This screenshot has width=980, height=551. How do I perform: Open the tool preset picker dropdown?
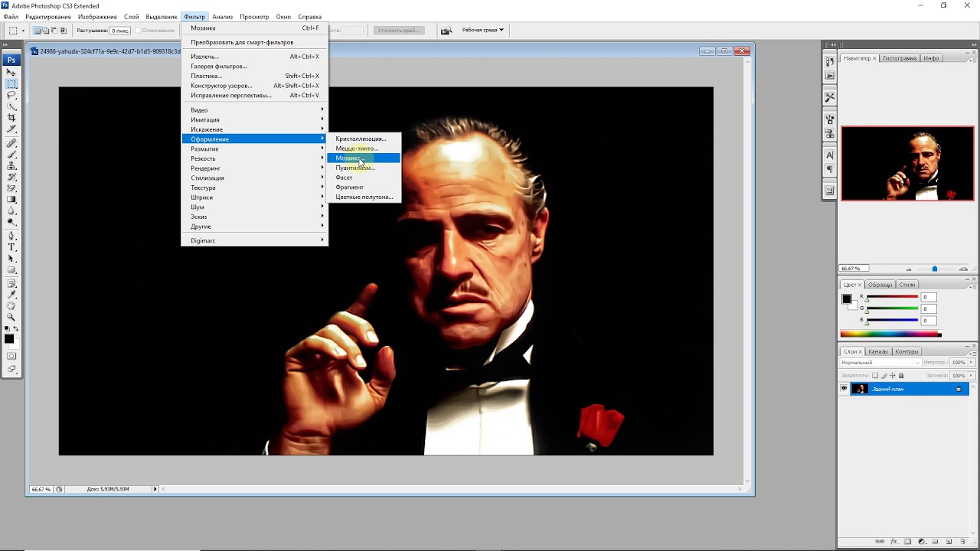click(15, 31)
